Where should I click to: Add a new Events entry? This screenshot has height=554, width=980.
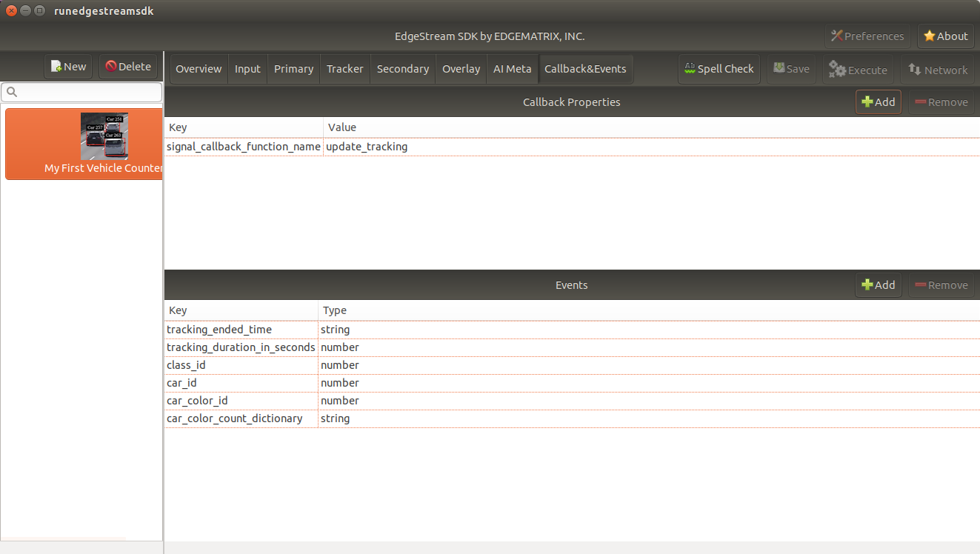point(879,285)
